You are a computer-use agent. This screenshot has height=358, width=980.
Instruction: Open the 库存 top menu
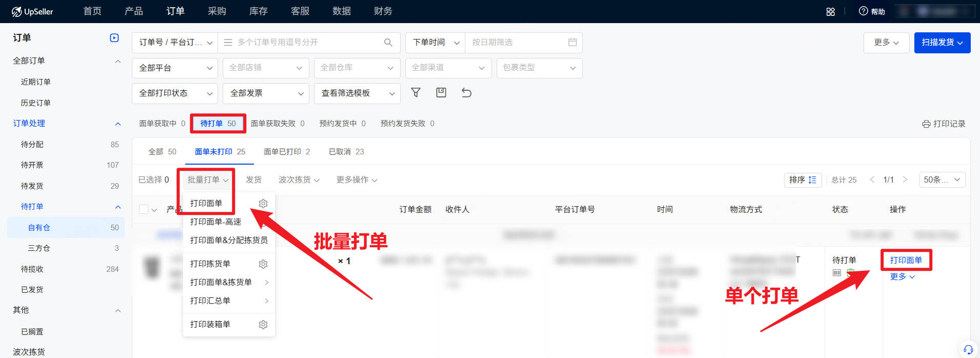point(259,11)
